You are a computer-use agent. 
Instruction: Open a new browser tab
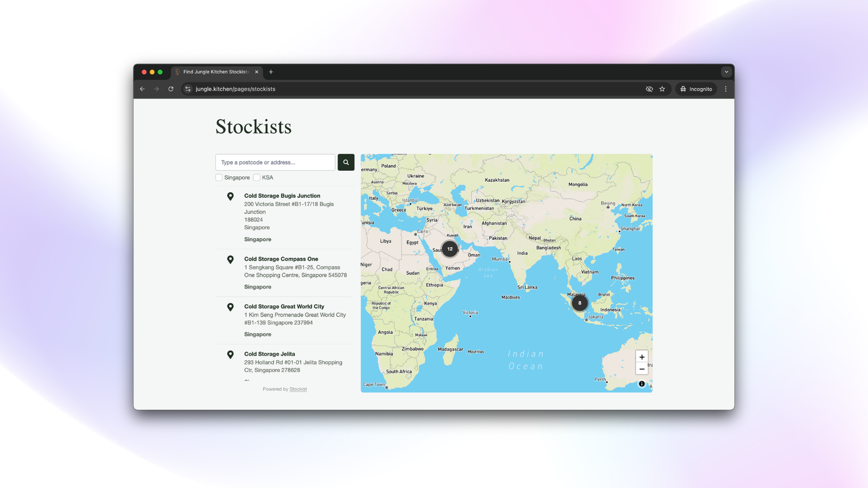click(271, 72)
